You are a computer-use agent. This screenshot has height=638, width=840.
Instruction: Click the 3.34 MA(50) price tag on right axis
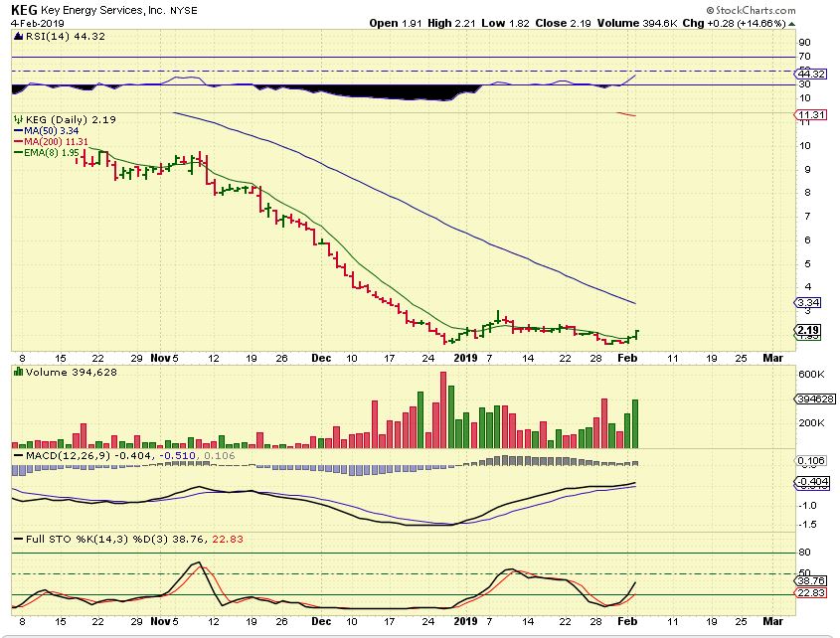pyautogui.click(x=808, y=303)
